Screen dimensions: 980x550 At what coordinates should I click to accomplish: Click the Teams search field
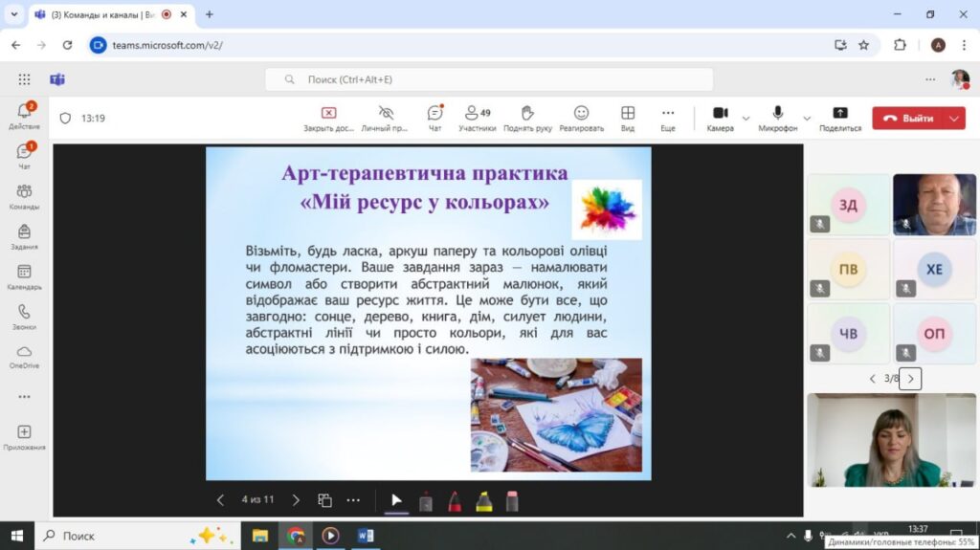[x=488, y=79]
